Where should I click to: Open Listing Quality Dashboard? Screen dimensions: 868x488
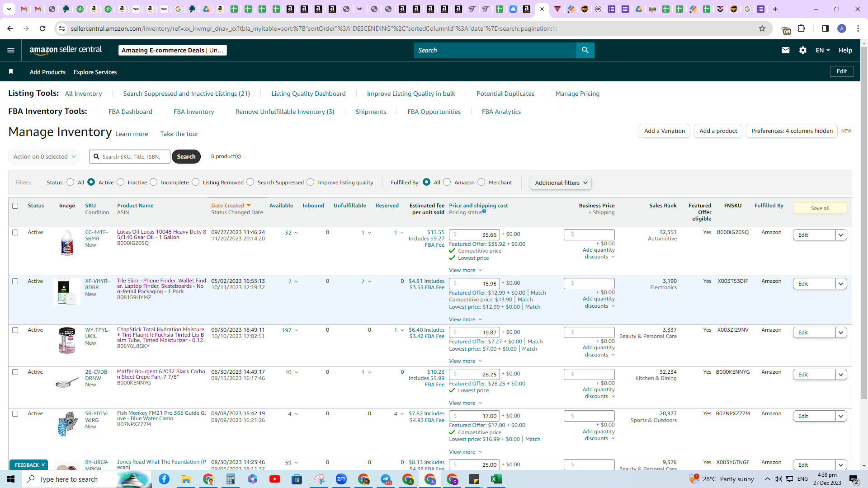(x=308, y=94)
